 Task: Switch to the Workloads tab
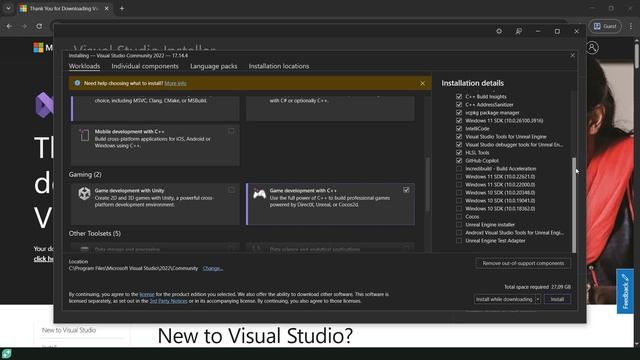pyautogui.click(x=84, y=66)
